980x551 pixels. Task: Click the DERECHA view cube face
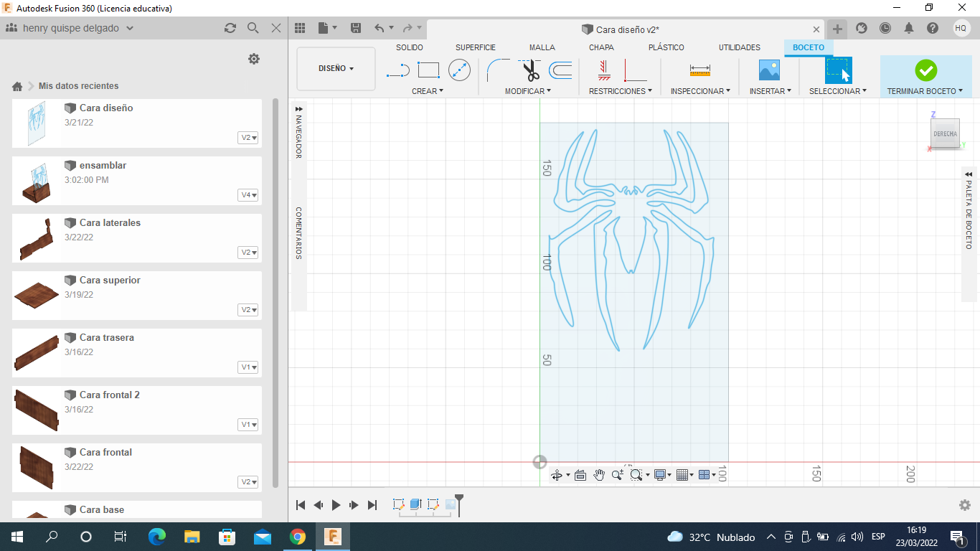click(x=945, y=134)
